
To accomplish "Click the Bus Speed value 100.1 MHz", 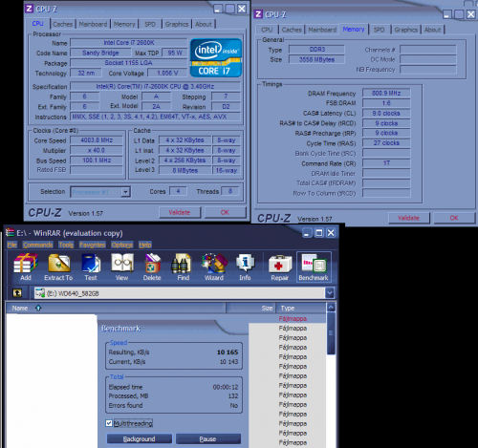I will [97, 160].
